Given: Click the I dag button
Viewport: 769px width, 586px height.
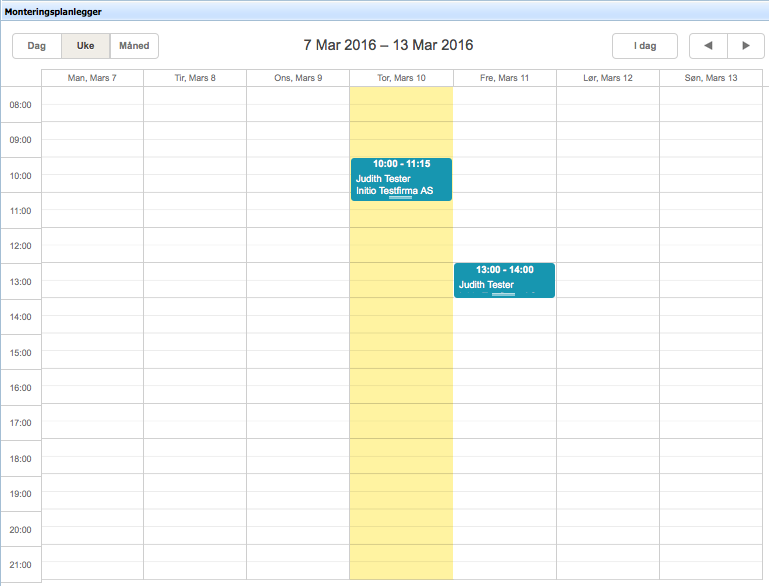Looking at the screenshot, I should pos(644,46).
